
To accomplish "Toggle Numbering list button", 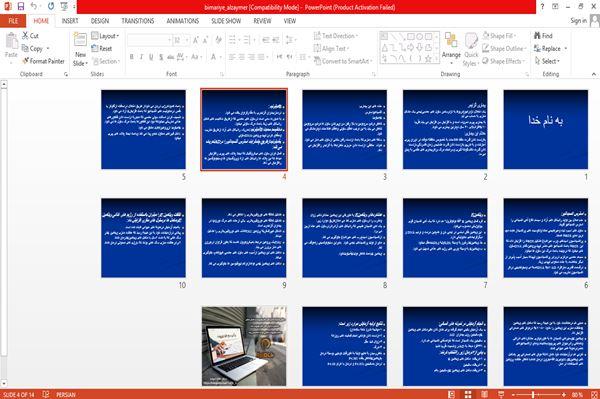I will pyautogui.click(x=248, y=40).
